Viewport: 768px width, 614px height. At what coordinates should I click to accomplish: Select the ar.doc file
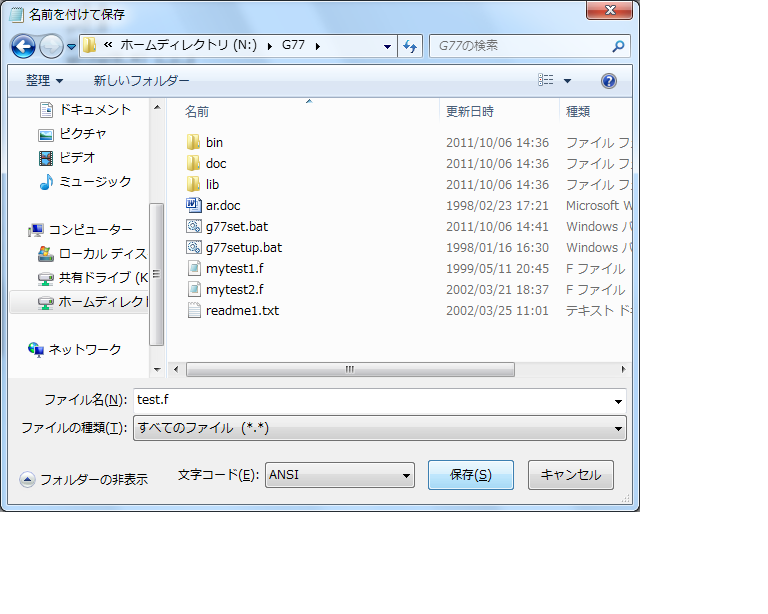point(222,205)
